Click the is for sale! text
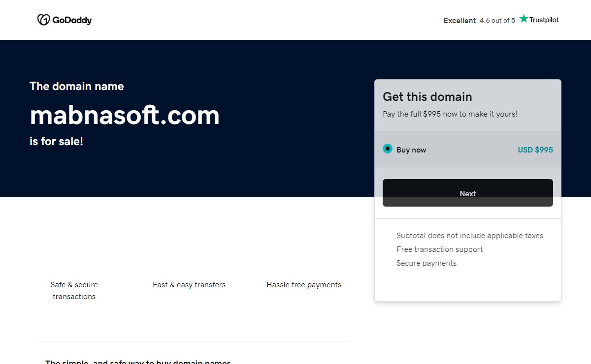591x364 pixels. 56,142
